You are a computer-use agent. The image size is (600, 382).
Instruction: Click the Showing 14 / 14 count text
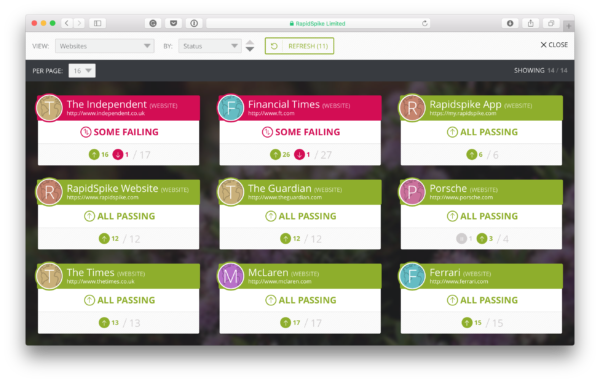click(541, 70)
